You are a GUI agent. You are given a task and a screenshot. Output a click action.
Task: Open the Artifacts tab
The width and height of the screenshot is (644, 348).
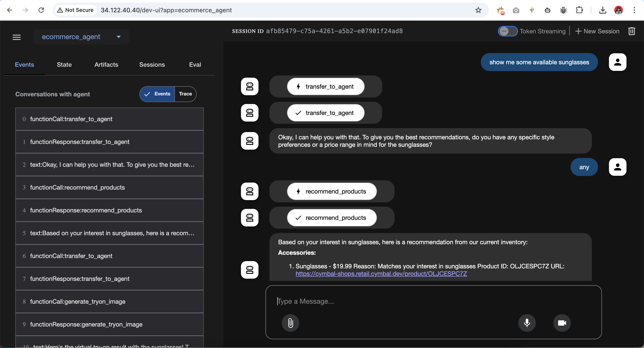(106, 65)
